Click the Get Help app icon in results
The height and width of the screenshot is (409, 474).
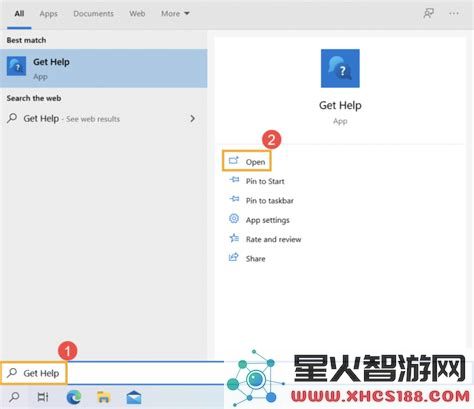pos(16,66)
